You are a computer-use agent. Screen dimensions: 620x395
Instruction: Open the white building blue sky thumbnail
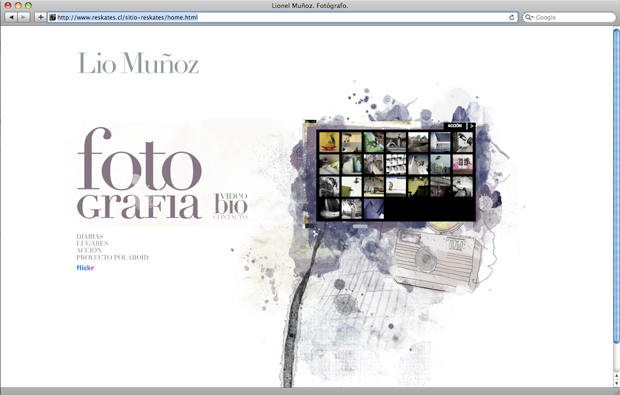440,142
